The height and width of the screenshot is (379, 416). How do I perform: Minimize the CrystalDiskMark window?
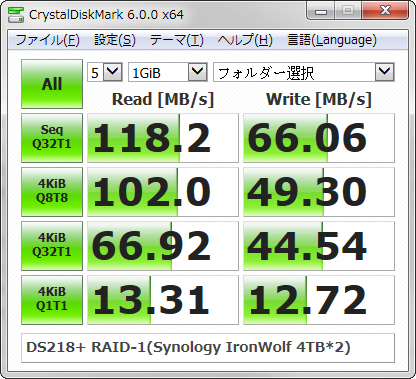321,12
